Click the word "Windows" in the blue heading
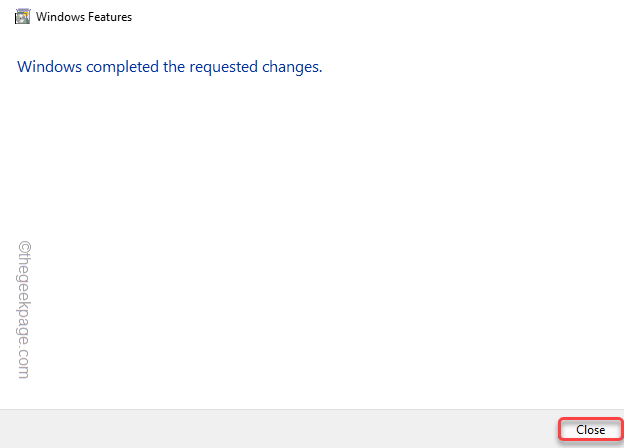 click(x=49, y=66)
